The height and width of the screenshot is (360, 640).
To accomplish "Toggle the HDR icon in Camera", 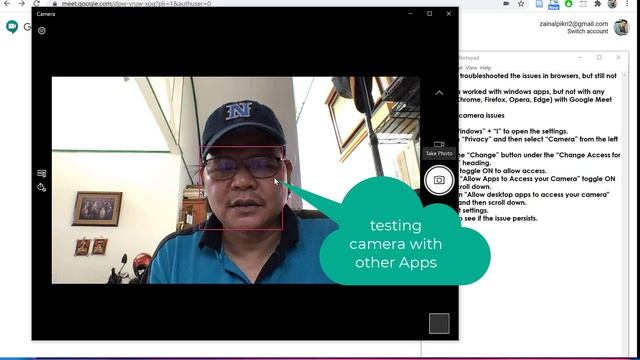I will [x=42, y=173].
